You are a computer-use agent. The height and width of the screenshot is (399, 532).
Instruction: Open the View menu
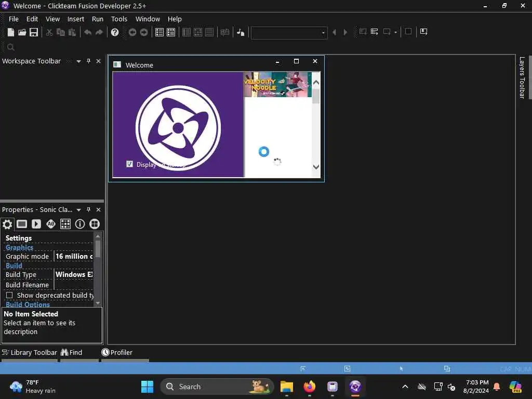[52, 19]
